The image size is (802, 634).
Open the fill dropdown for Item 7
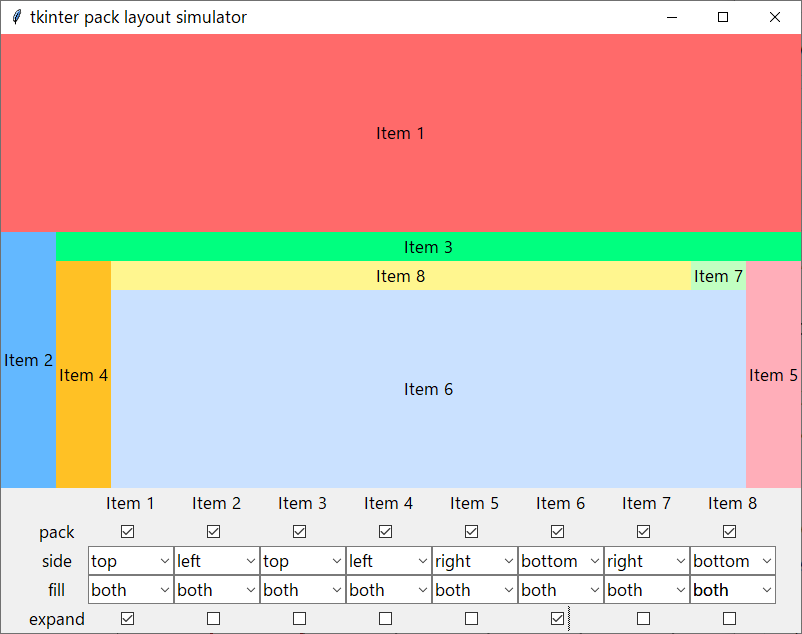pos(647,590)
